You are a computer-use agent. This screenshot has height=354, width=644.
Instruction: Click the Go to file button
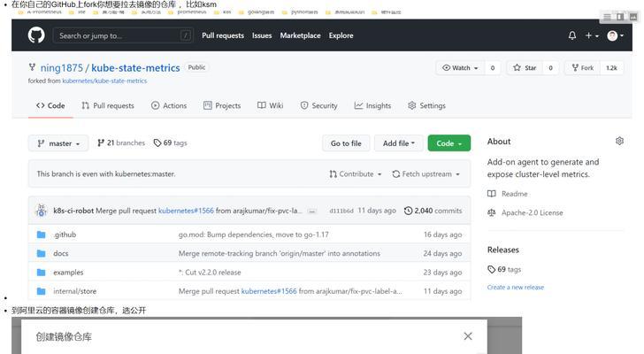346,143
